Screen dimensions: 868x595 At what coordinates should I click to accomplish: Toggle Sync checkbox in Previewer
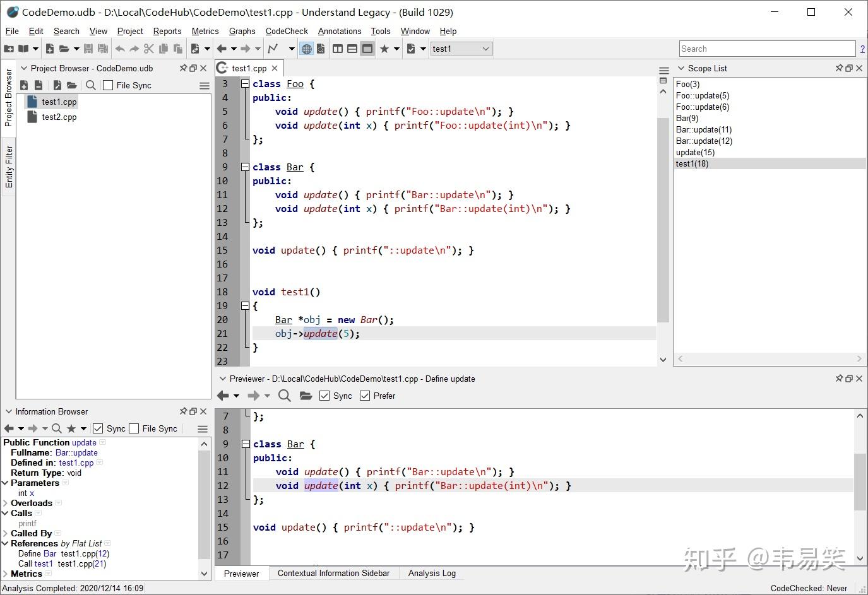pos(324,396)
